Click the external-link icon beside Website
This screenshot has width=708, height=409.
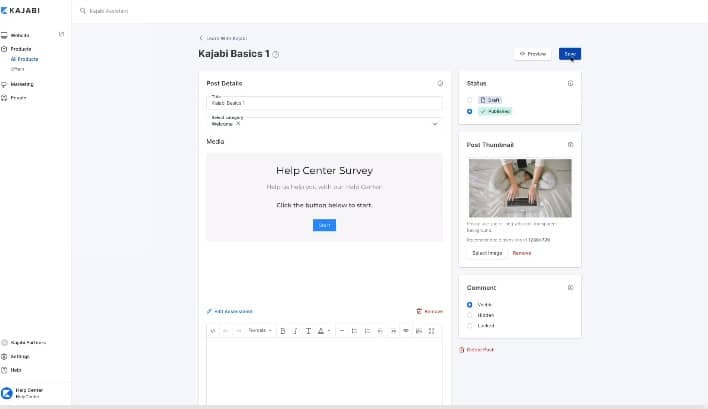pyautogui.click(x=61, y=34)
